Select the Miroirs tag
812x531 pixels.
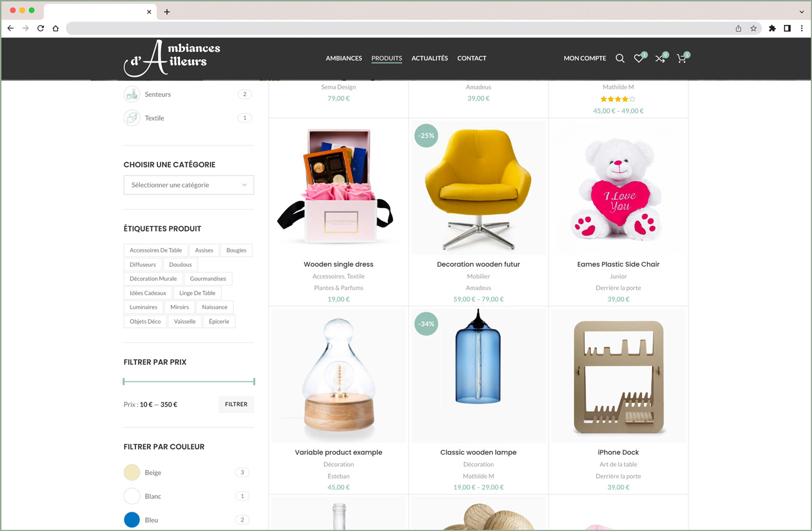click(179, 307)
